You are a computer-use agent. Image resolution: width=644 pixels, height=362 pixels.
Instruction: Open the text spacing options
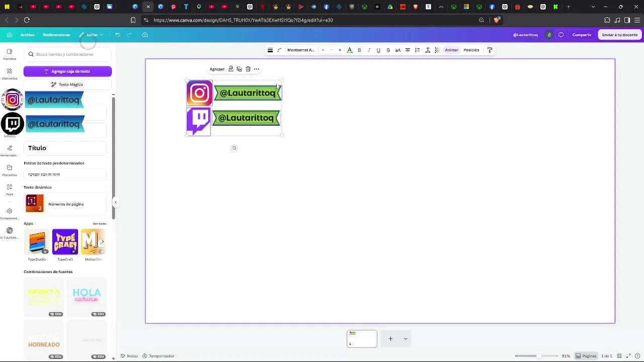[428, 50]
